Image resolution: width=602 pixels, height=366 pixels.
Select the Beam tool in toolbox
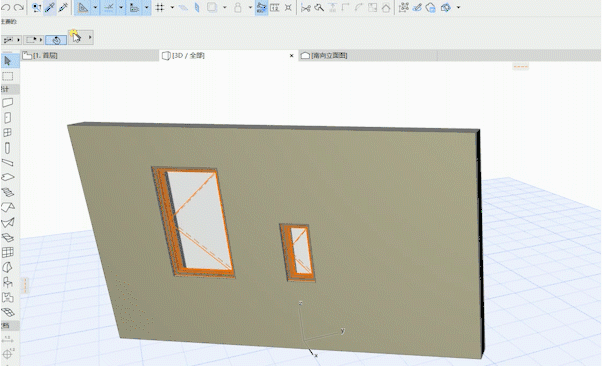click(8, 163)
